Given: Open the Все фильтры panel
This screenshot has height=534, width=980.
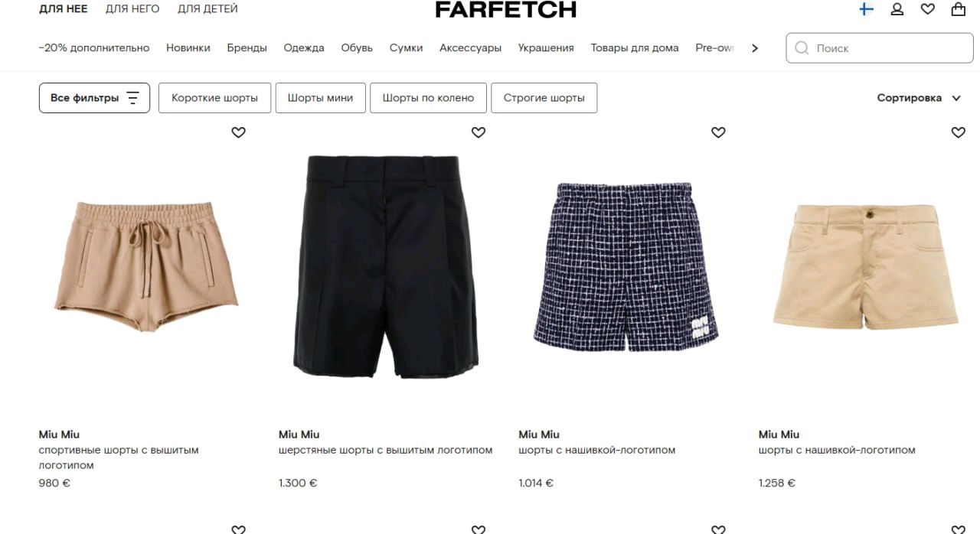Looking at the screenshot, I should pyautogui.click(x=94, y=98).
